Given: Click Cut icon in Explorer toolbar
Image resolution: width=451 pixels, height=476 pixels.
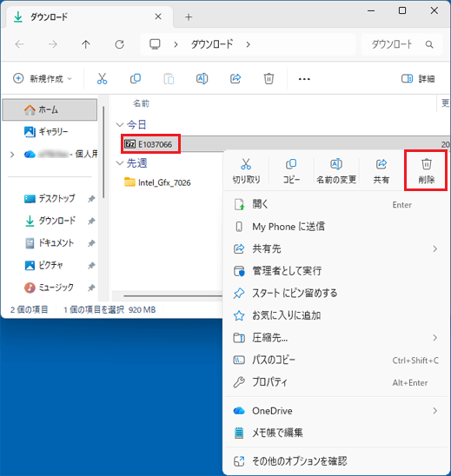Looking at the screenshot, I should tap(102, 79).
